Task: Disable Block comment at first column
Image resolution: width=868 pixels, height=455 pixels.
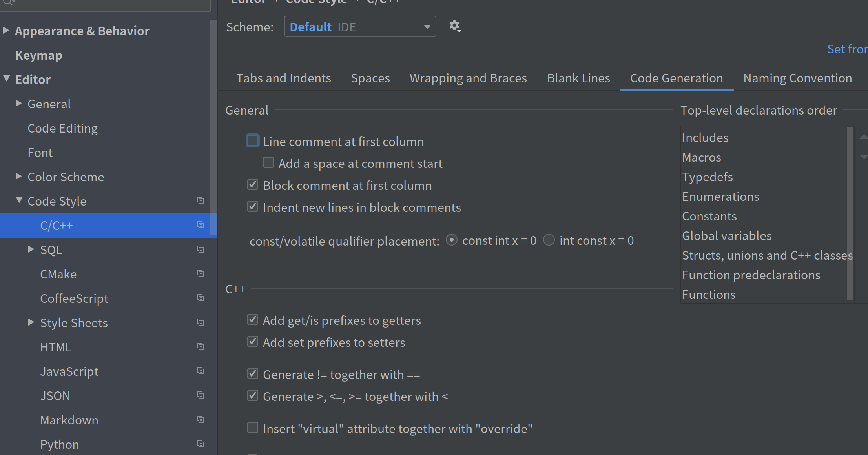Action: click(x=252, y=184)
